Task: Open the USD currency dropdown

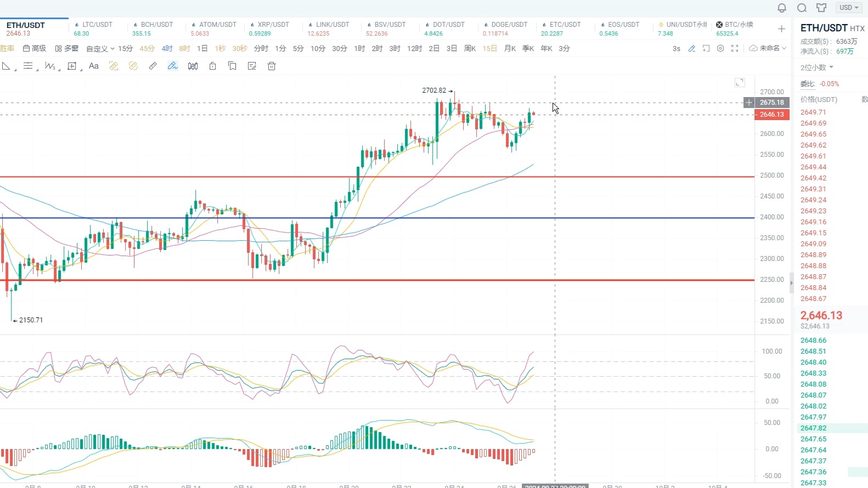Action: coord(849,8)
